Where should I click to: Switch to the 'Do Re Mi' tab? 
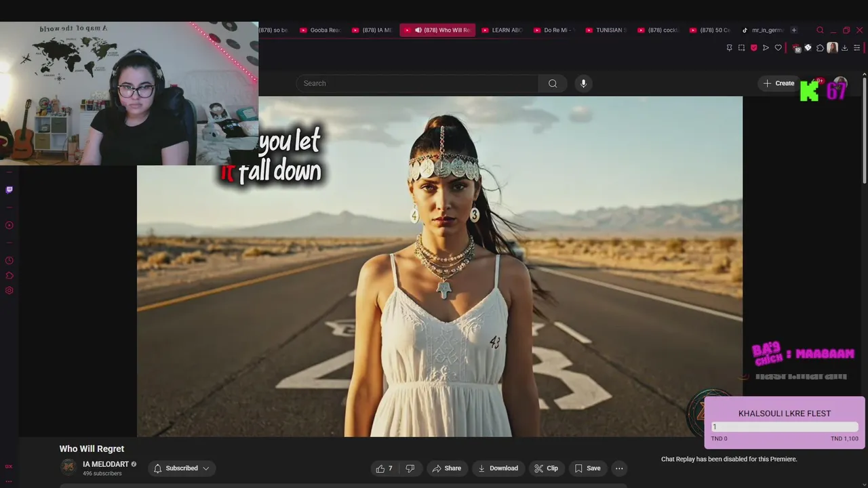click(554, 30)
